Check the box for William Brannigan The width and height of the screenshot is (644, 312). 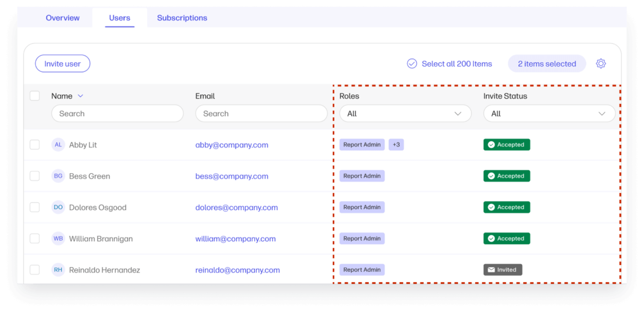coord(35,239)
